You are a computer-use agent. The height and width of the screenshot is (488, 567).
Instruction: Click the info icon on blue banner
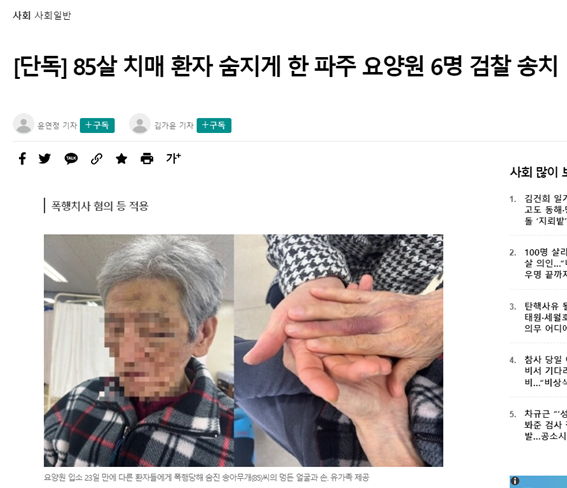pyautogui.click(x=515, y=481)
